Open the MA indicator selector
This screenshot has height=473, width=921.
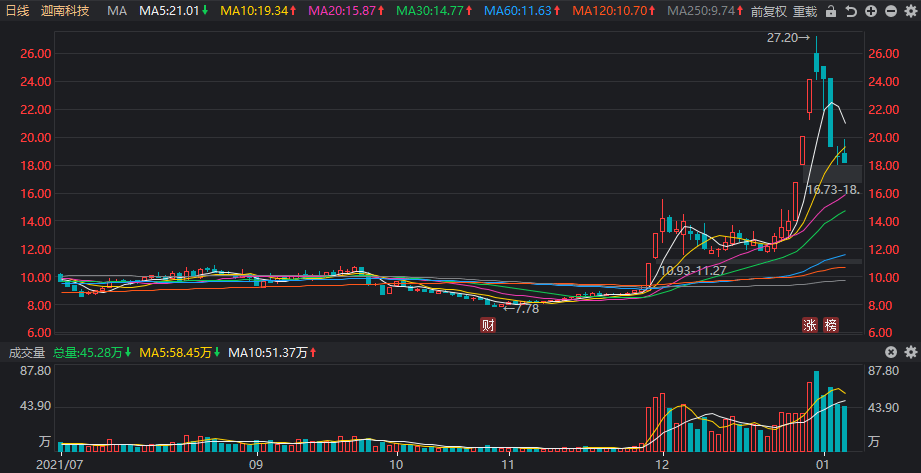[x=118, y=11]
